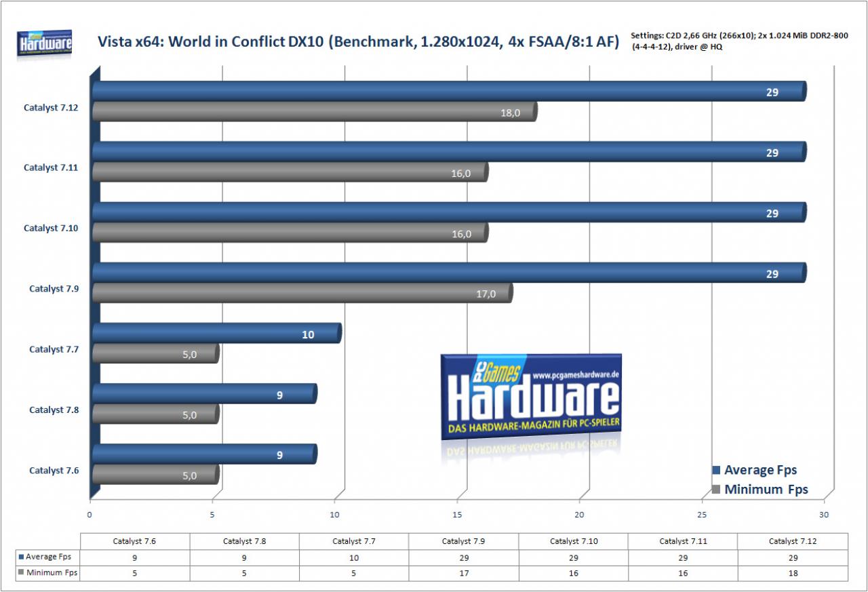
Task: Click the 'Catalyst 7.9' label on the chart's vertical axis
Action: 54,289
